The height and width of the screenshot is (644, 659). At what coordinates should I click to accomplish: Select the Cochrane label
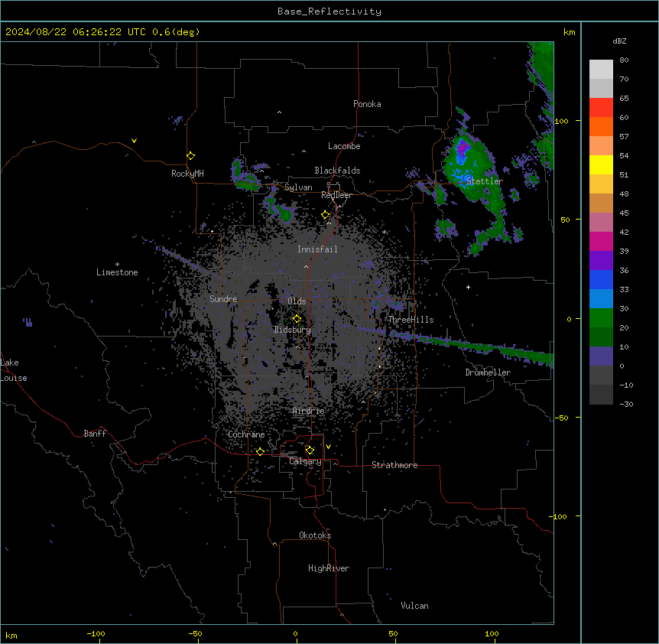pos(246,434)
